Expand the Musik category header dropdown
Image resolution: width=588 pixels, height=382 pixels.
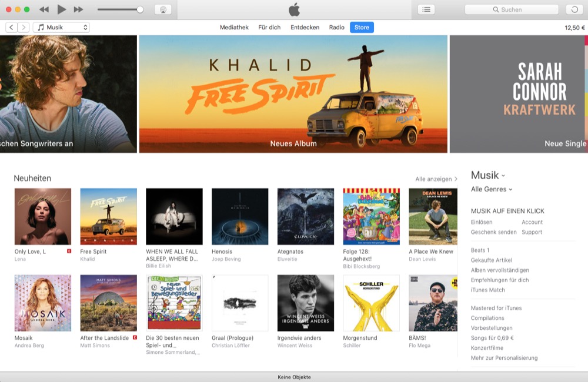tap(488, 175)
